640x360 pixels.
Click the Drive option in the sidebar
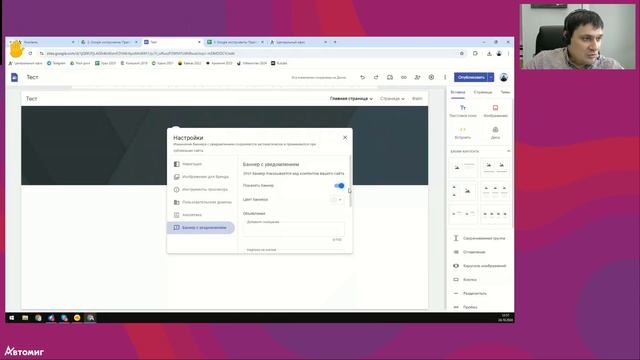tap(495, 133)
